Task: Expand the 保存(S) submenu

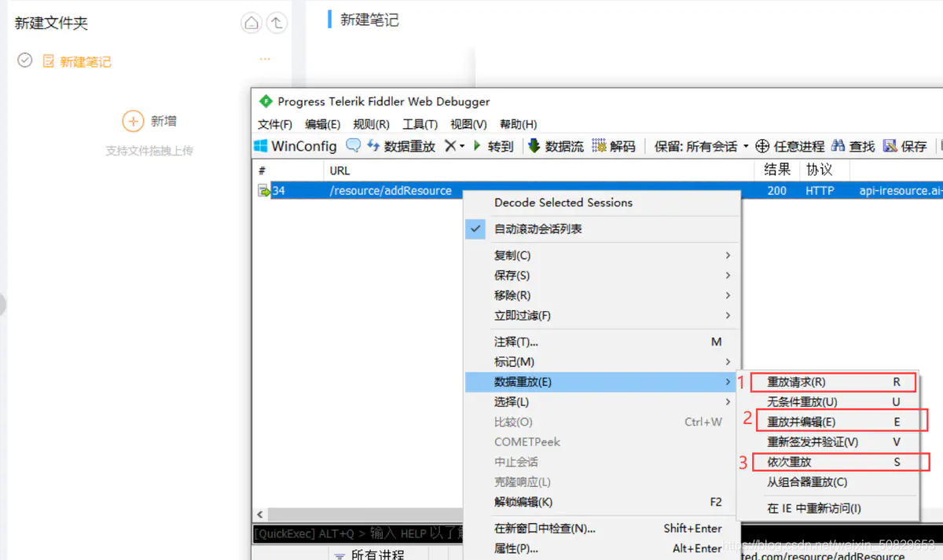Action: [603, 276]
